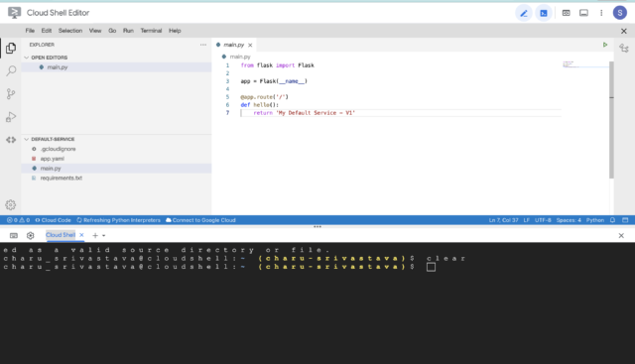Open the Selection menu
635x364 pixels.
click(70, 31)
